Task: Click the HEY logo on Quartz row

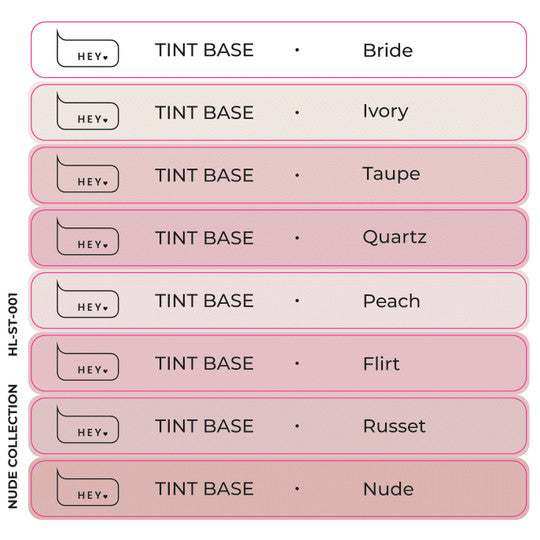Action: tap(88, 237)
